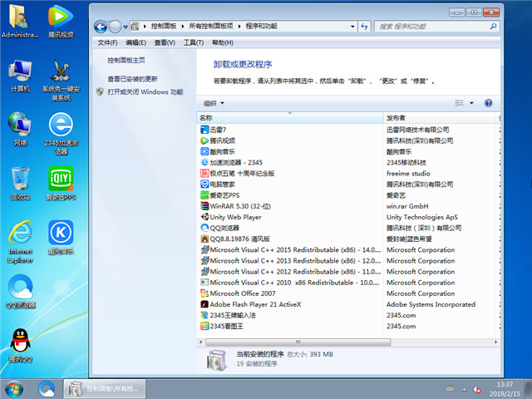
Task: Open the address bar history dropdown
Action: (352, 26)
